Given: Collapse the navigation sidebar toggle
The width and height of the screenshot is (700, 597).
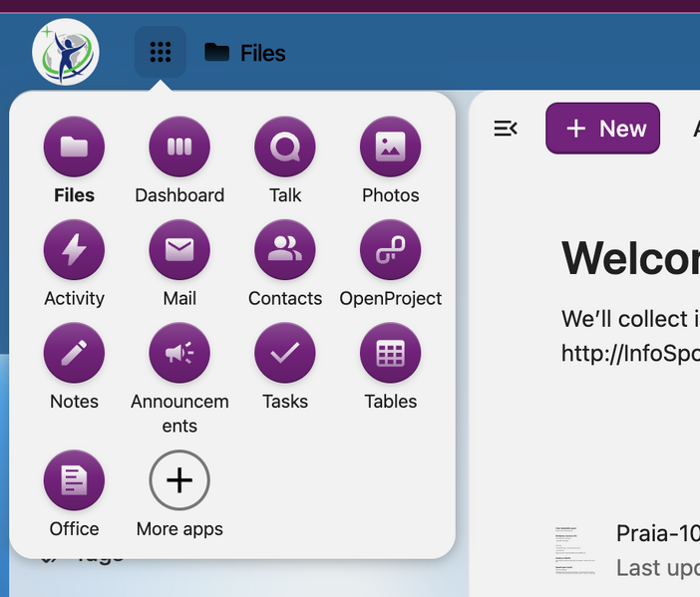Looking at the screenshot, I should tap(506, 129).
